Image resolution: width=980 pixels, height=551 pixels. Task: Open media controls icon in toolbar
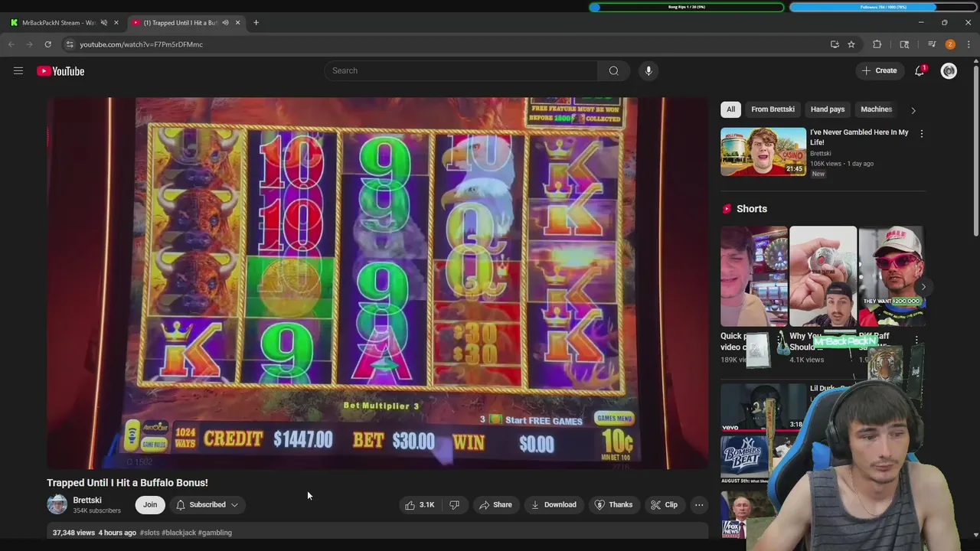tap(932, 44)
